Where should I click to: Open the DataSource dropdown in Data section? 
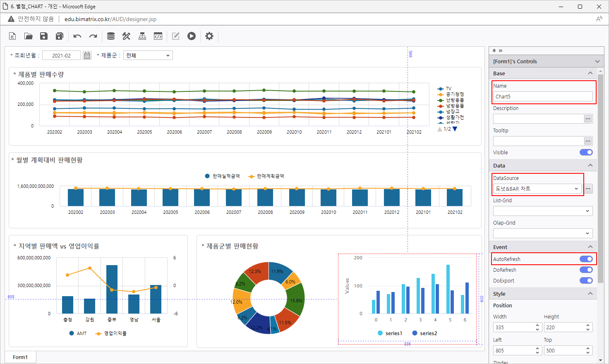(537, 189)
